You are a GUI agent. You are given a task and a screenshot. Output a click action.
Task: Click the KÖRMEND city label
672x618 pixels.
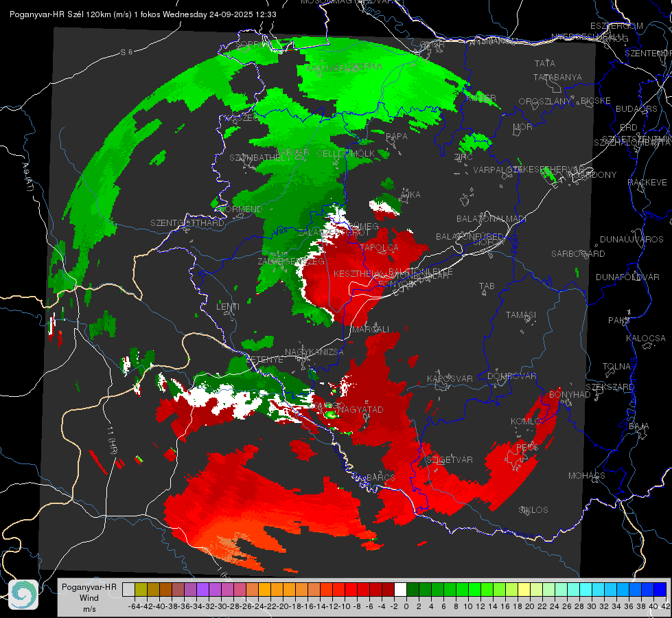tap(242, 209)
